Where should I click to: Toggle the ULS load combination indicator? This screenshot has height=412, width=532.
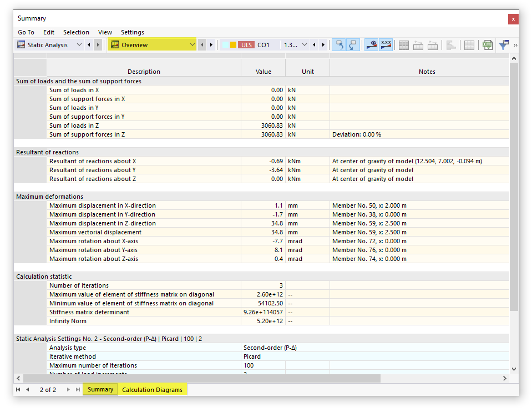(x=246, y=44)
